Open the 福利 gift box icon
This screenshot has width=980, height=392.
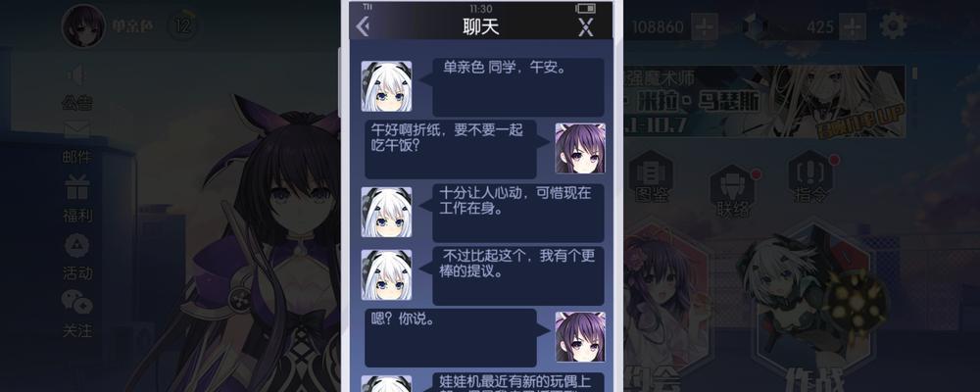[x=76, y=187]
